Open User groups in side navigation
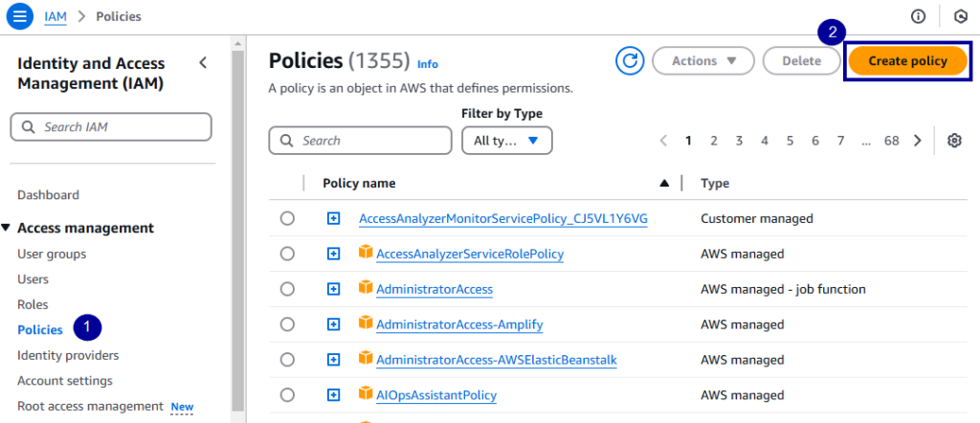The height and width of the screenshot is (423, 980). [52, 255]
